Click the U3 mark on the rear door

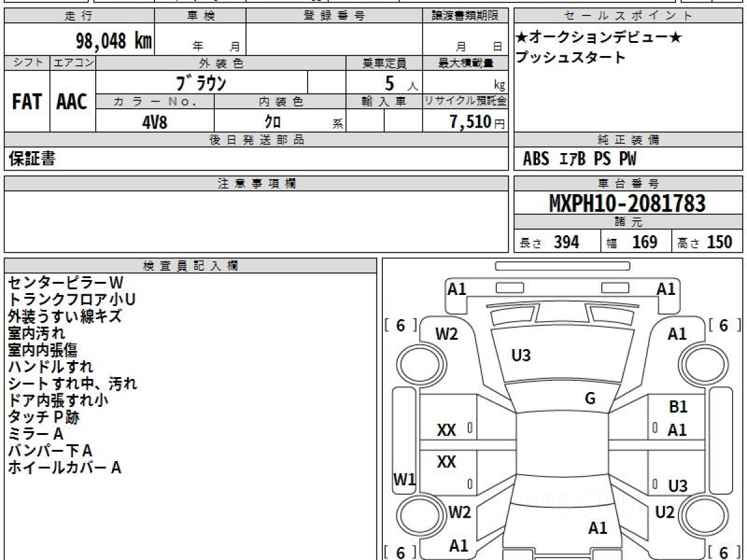(x=677, y=486)
